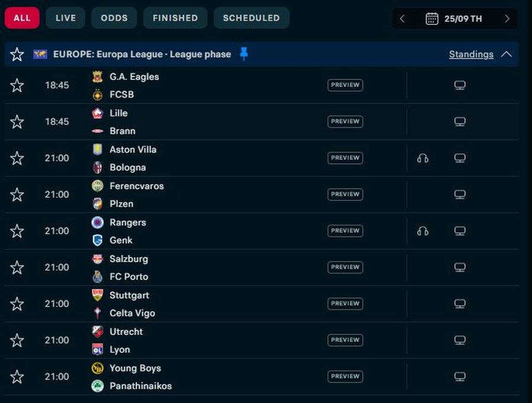Show SCHEDULED matches tab

click(251, 18)
